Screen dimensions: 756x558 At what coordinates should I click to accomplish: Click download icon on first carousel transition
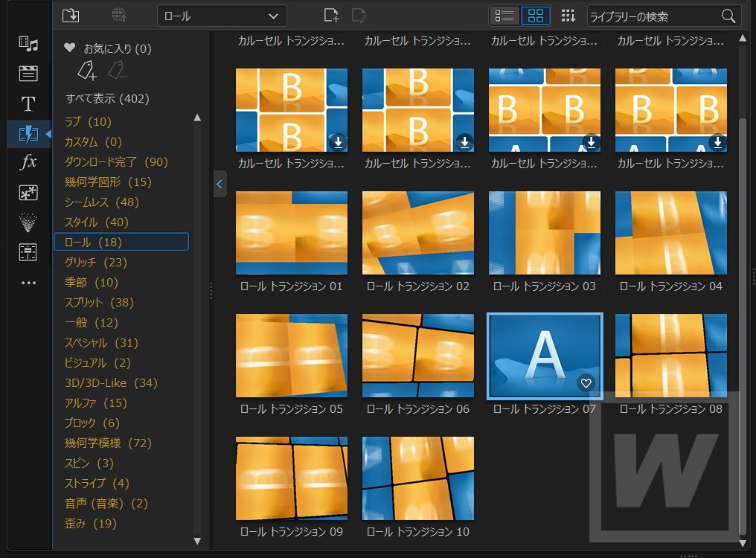pyautogui.click(x=339, y=142)
